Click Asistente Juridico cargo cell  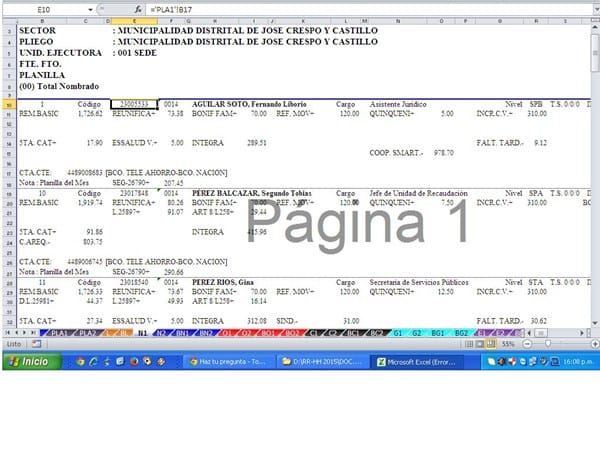click(x=398, y=104)
